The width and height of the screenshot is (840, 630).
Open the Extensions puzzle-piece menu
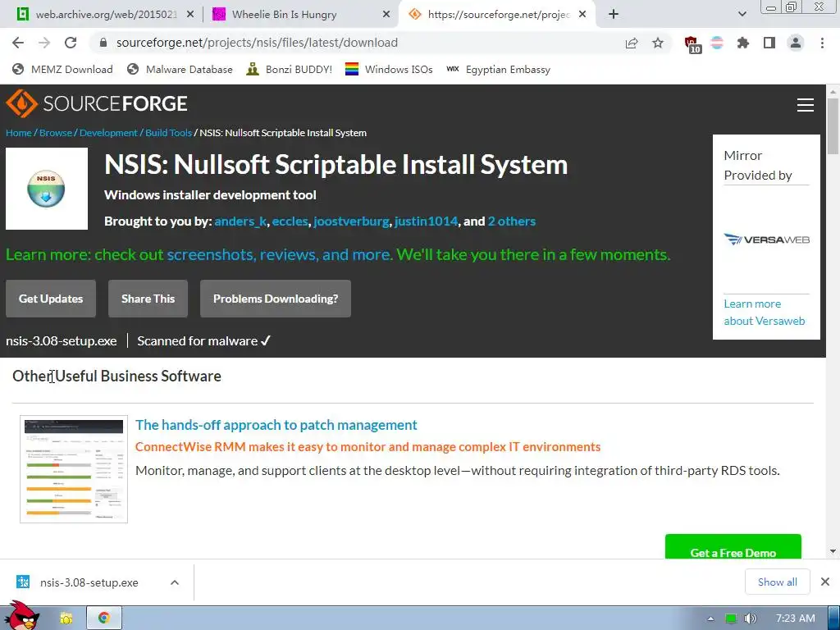[743, 43]
